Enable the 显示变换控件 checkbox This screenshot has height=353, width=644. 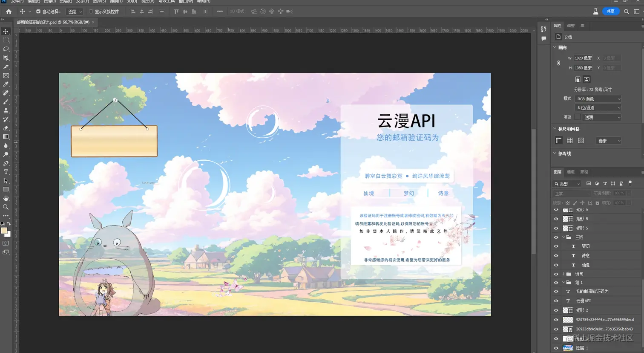91,12
